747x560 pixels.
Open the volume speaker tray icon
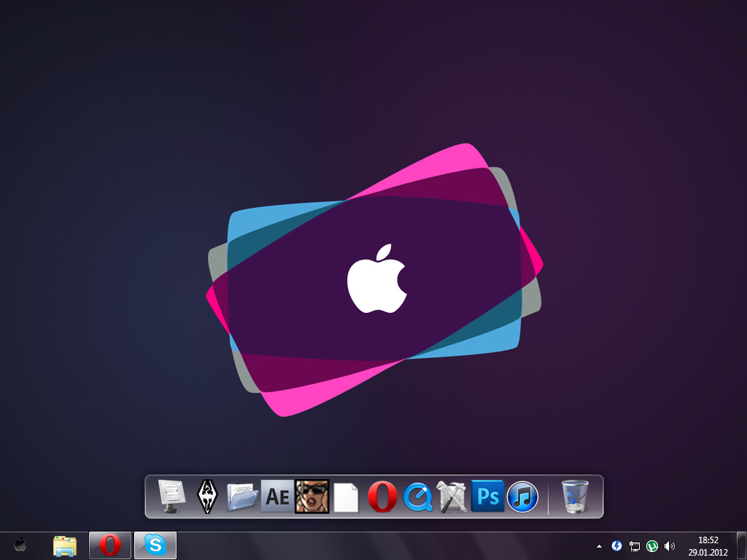tap(670, 546)
